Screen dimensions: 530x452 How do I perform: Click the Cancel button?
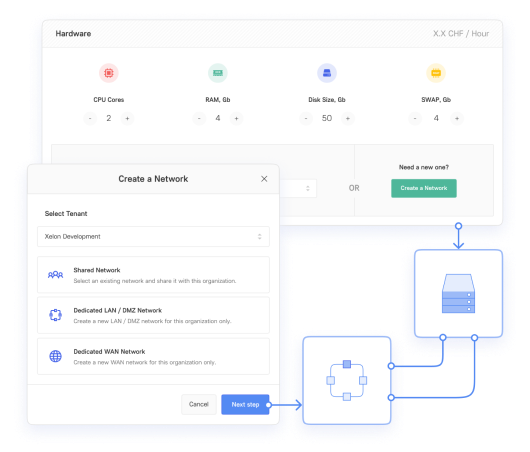tap(199, 404)
